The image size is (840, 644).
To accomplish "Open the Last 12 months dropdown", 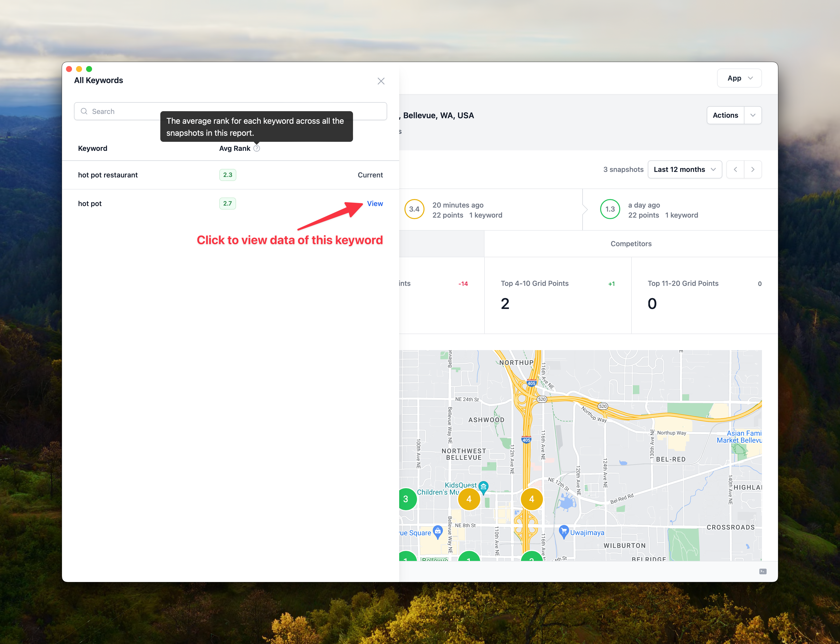I will click(x=684, y=169).
